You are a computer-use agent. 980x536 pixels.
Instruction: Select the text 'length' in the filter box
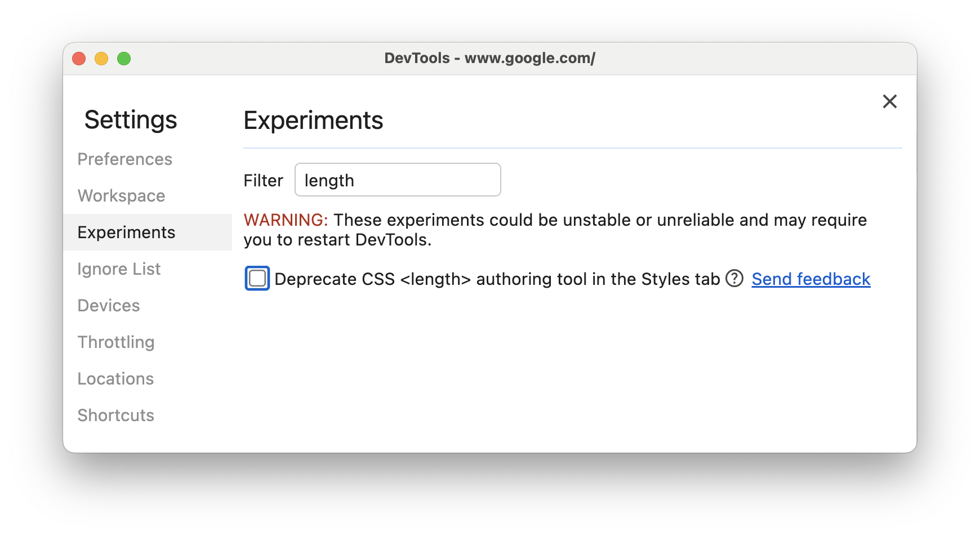329,180
